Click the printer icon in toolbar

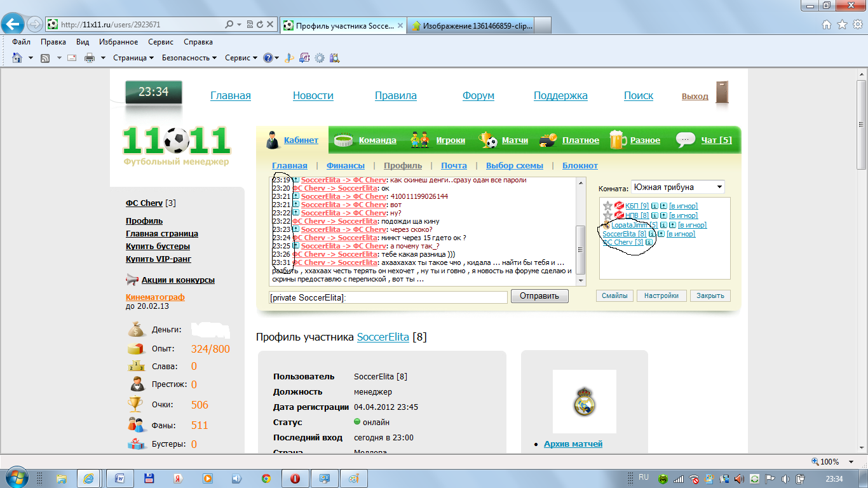pos(90,58)
